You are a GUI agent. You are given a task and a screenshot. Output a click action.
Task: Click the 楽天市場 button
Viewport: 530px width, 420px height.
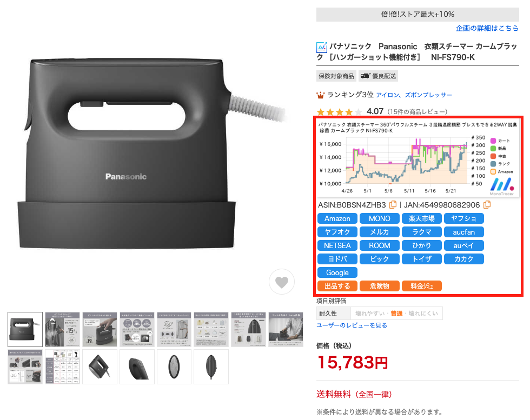[x=421, y=218]
